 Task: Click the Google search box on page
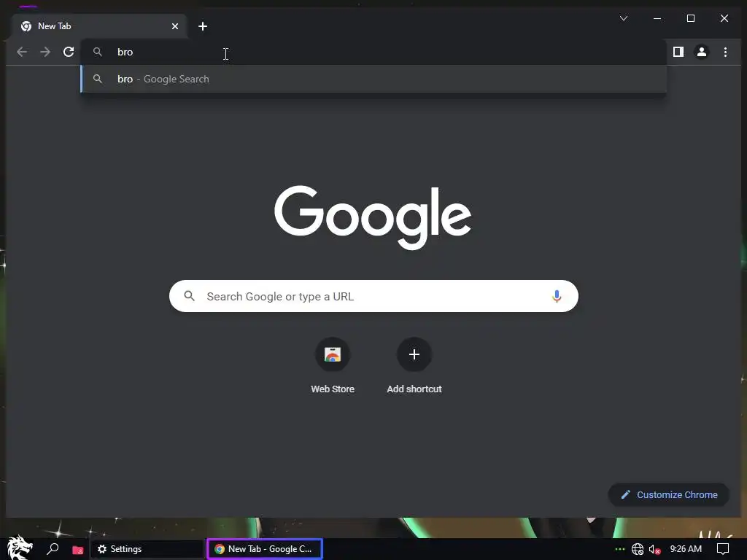pos(373,296)
